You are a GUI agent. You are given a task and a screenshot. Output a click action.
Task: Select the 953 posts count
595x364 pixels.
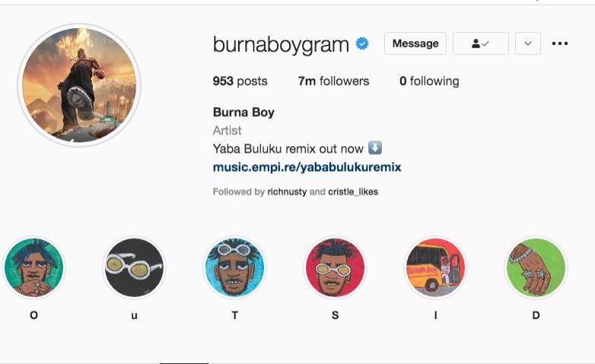(x=240, y=81)
